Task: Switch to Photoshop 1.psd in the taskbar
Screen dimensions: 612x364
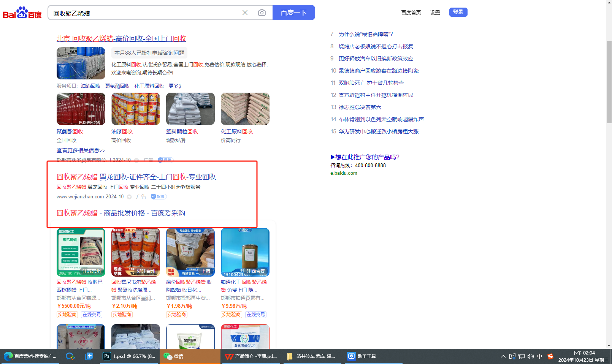Action: pos(129,356)
